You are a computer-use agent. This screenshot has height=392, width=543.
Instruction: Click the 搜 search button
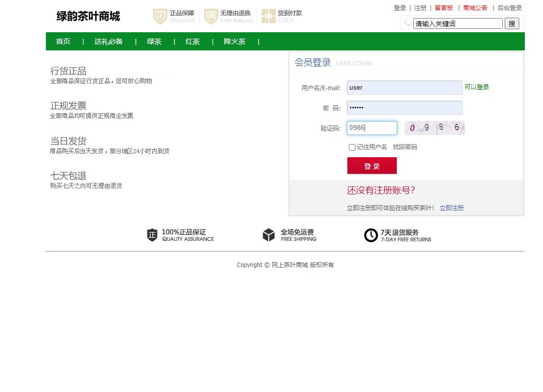click(512, 23)
